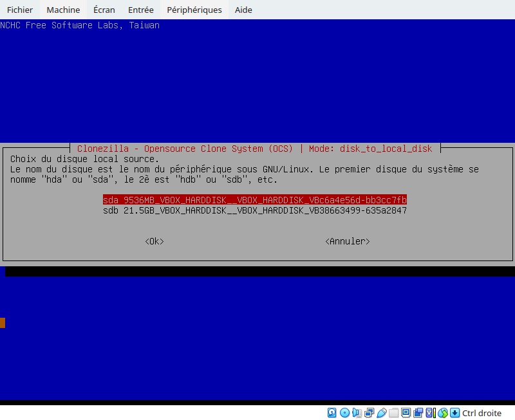Select the sdb 21.5GB source disk
515x420 pixels.
coord(255,210)
